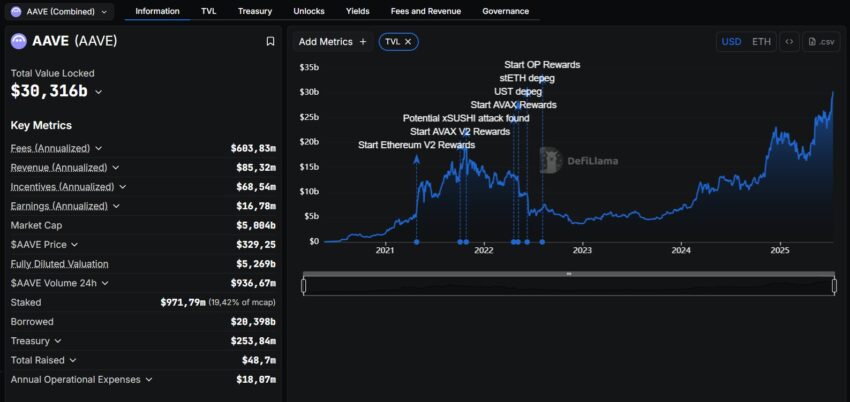
Task: Open the Governance tab
Action: pyautogui.click(x=506, y=11)
